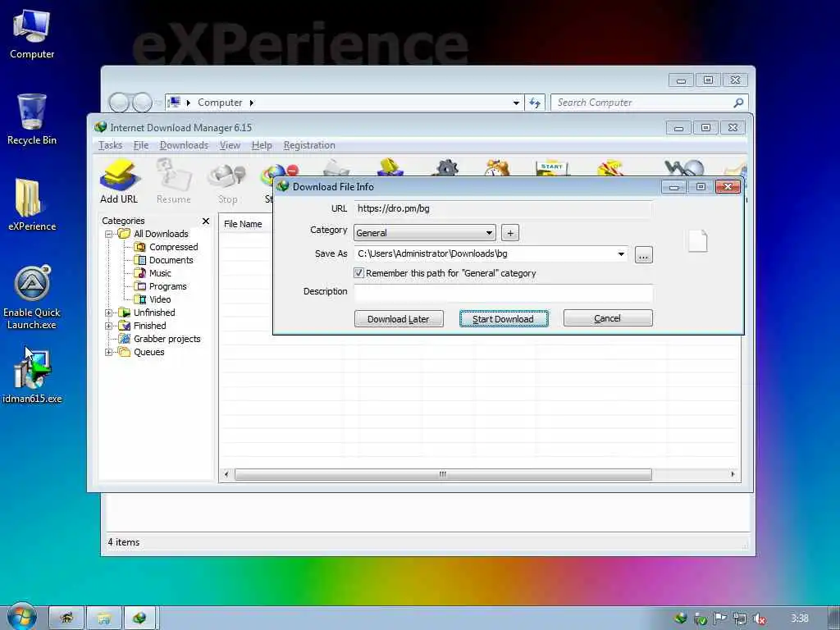Click the search magnifier in Explorer window
Image resolution: width=840 pixels, height=630 pixels.
click(x=738, y=103)
